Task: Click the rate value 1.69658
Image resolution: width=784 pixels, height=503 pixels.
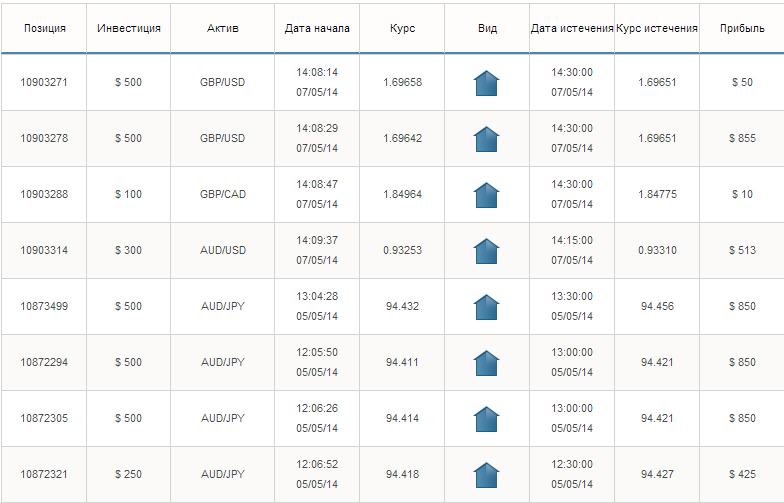Action: pyautogui.click(x=402, y=82)
